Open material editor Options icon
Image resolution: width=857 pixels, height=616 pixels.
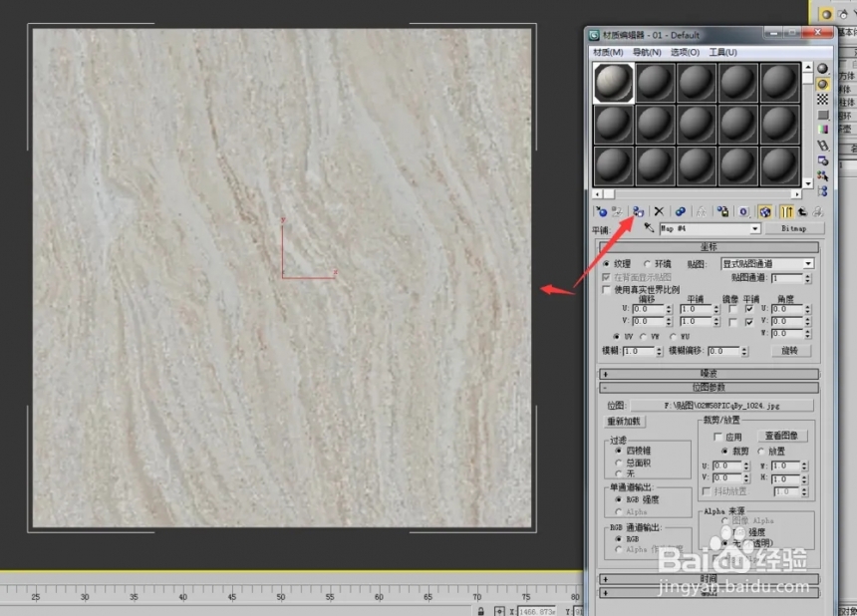(x=822, y=160)
